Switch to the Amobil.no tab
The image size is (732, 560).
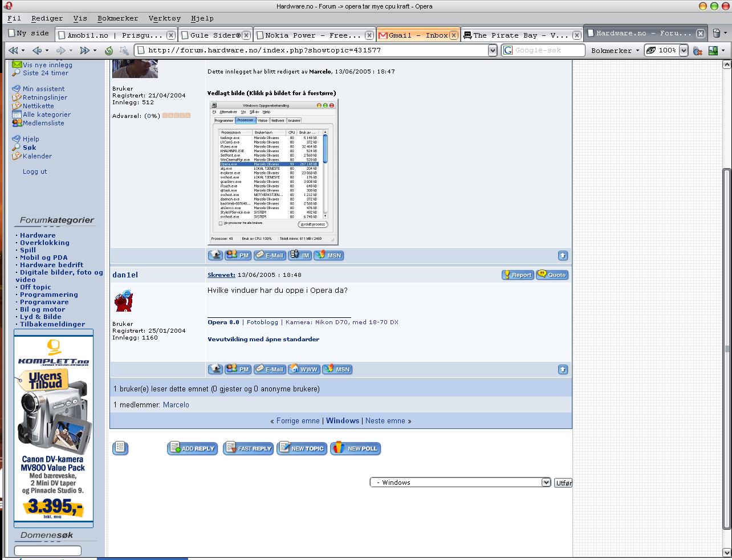pos(117,35)
